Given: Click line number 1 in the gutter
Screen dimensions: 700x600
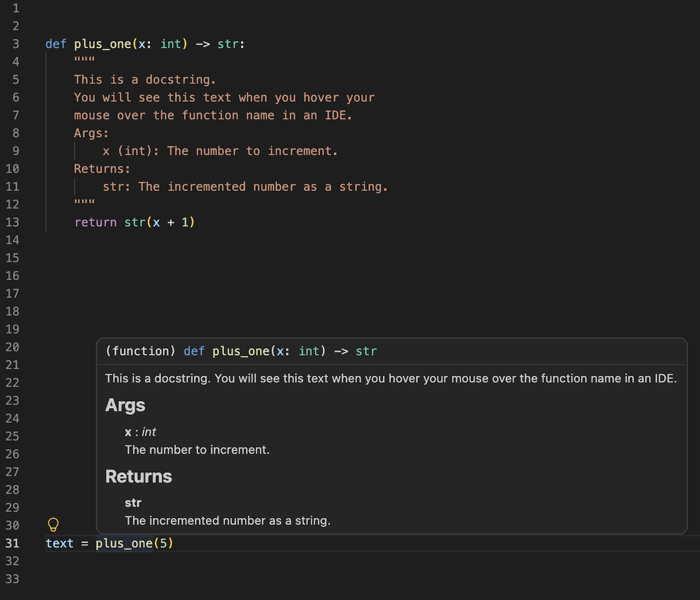Looking at the screenshot, I should tap(16, 8).
